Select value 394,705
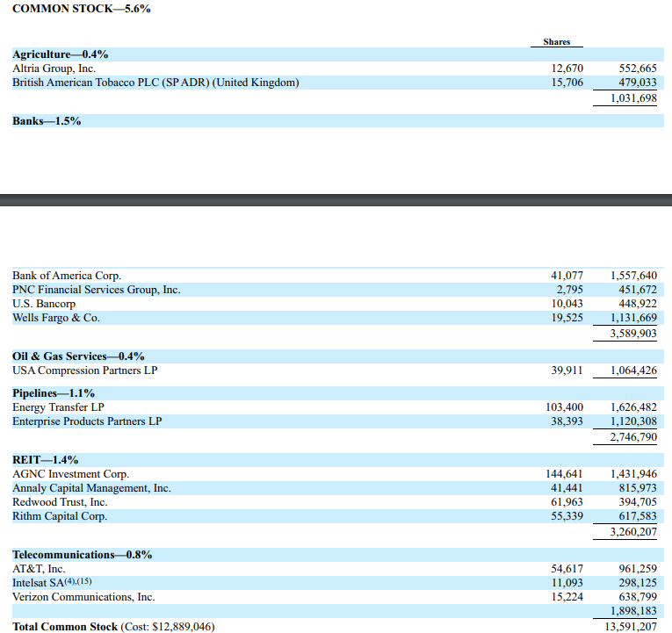672x633 pixels. pos(637,503)
